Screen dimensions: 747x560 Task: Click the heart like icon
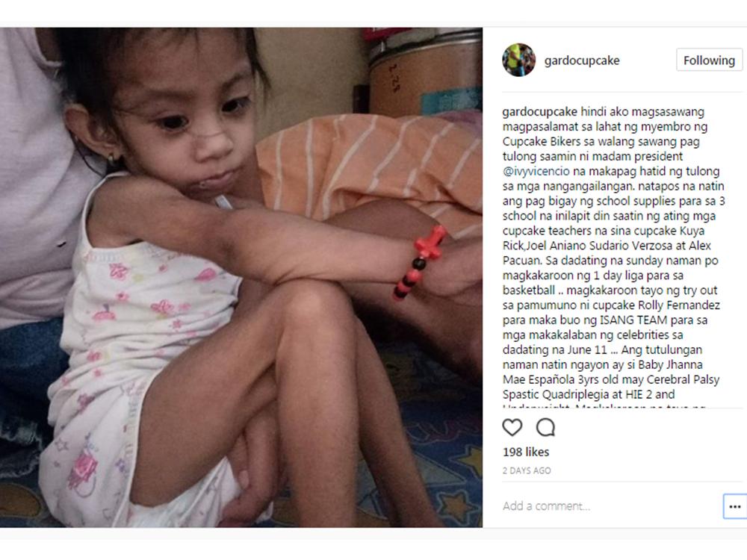point(512,427)
